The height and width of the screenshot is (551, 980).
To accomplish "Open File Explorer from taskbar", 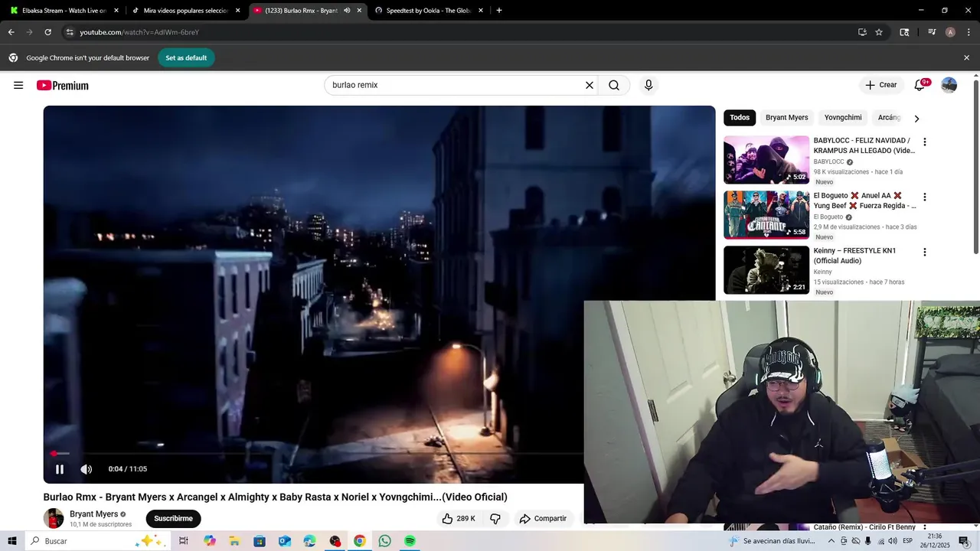I will (234, 541).
